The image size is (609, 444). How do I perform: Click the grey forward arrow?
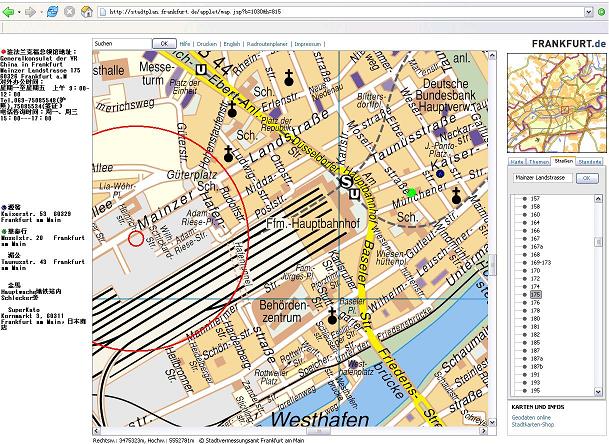pyautogui.click(x=30, y=12)
